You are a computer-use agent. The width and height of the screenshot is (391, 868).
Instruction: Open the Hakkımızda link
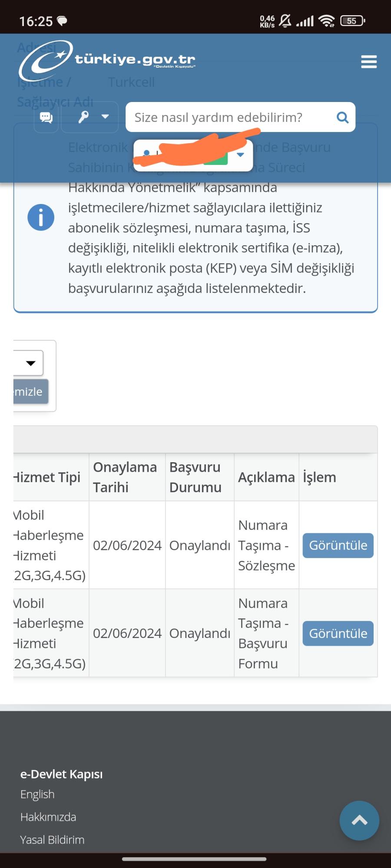tap(48, 817)
